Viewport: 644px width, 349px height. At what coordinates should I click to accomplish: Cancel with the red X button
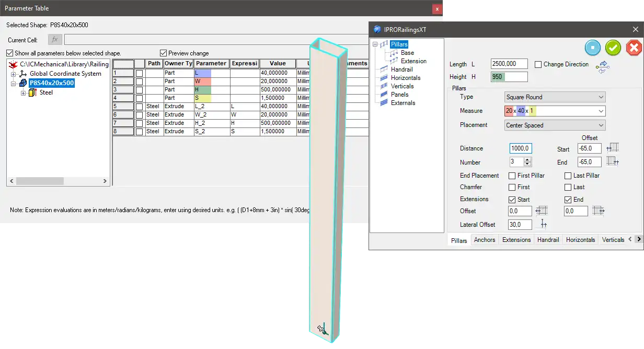(x=634, y=48)
